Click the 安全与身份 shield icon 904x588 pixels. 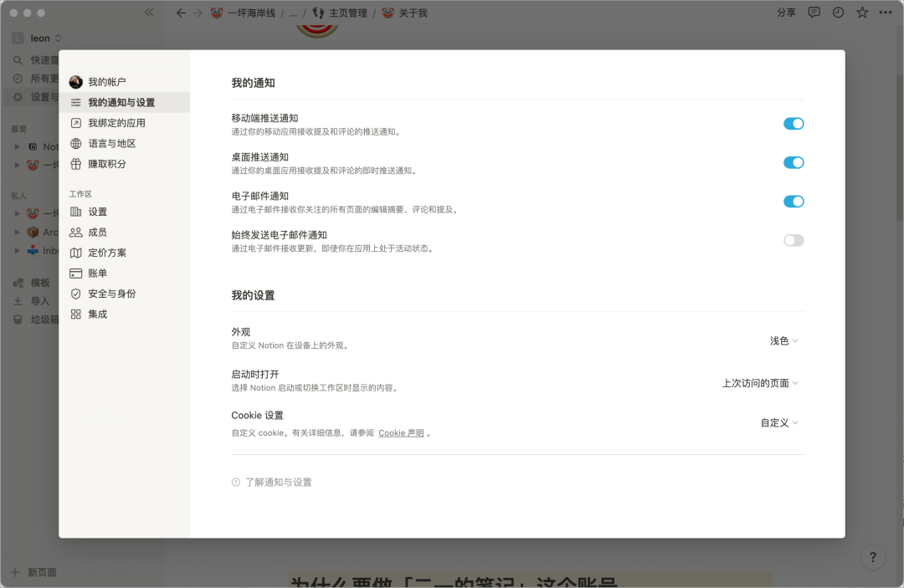[x=75, y=294]
